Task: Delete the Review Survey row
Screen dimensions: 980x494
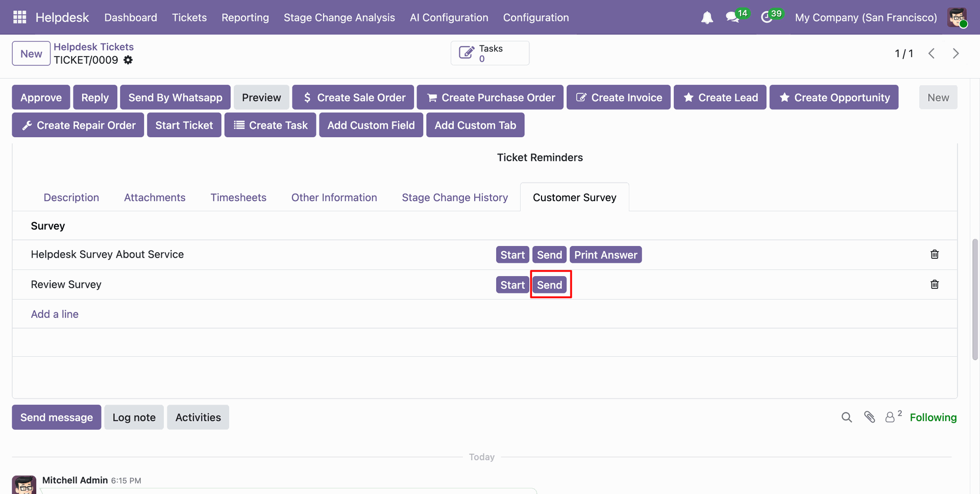Action: point(934,284)
